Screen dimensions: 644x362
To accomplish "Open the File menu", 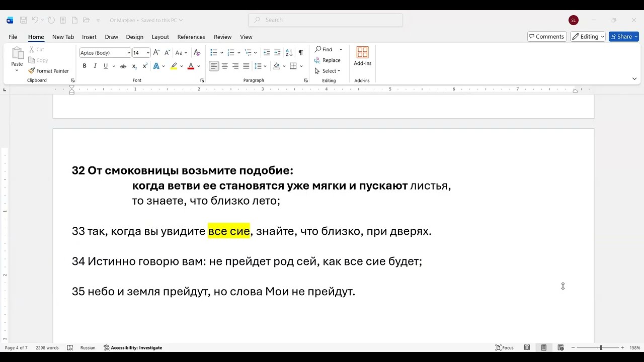I will pos(13,37).
